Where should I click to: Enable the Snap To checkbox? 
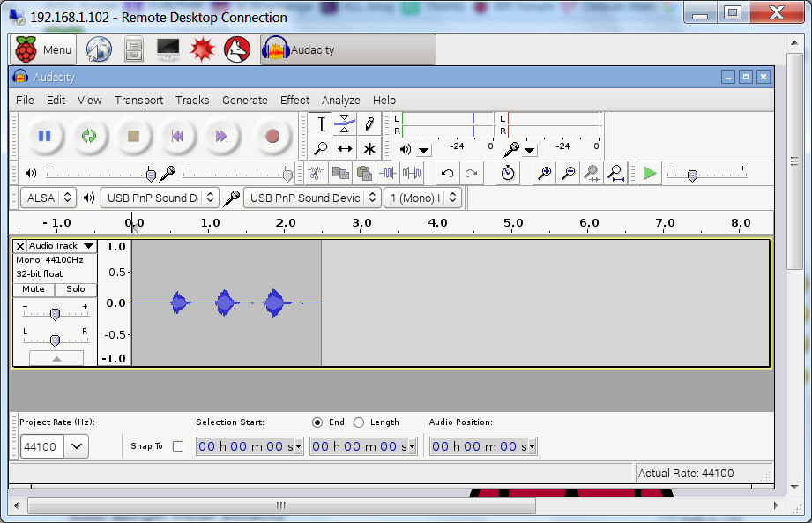[178, 446]
